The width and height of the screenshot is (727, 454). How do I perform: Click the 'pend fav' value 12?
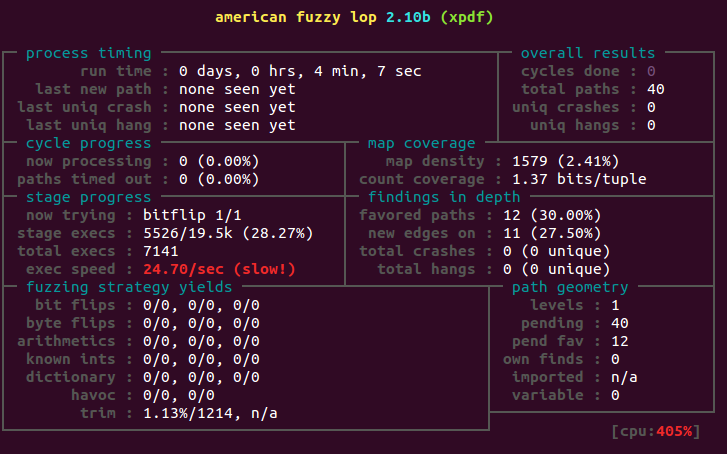pos(620,341)
